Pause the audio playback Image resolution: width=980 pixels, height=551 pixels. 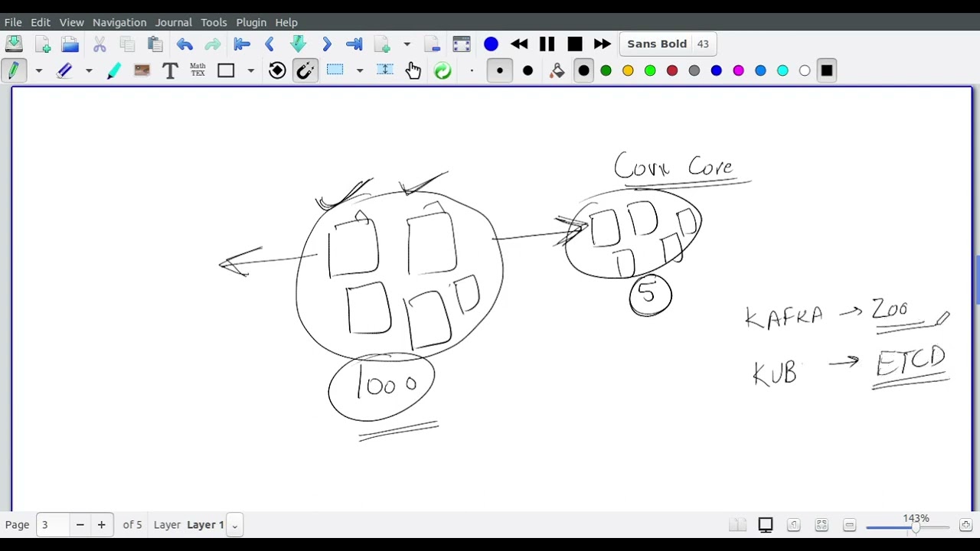click(547, 44)
